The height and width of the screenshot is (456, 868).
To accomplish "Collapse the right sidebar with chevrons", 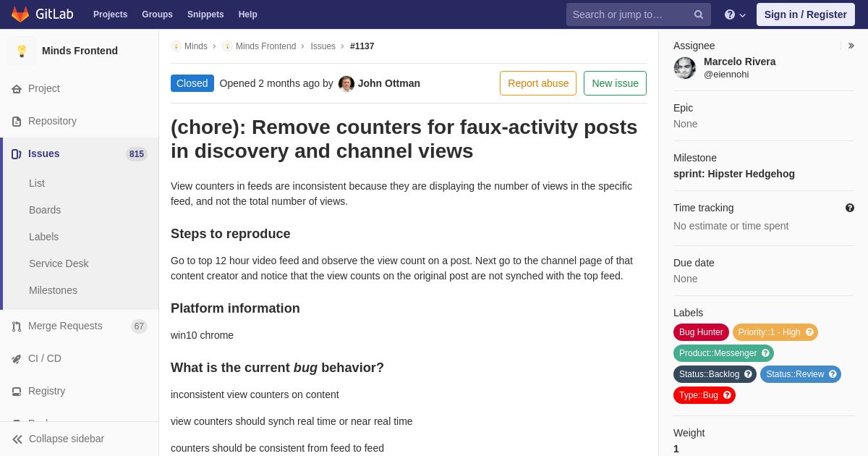I will (851, 46).
